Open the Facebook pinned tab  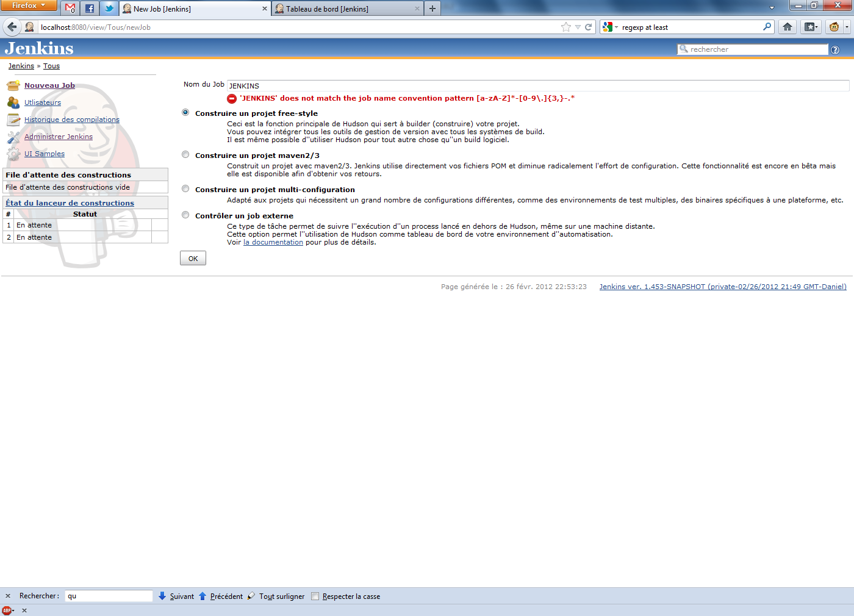click(x=90, y=9)
